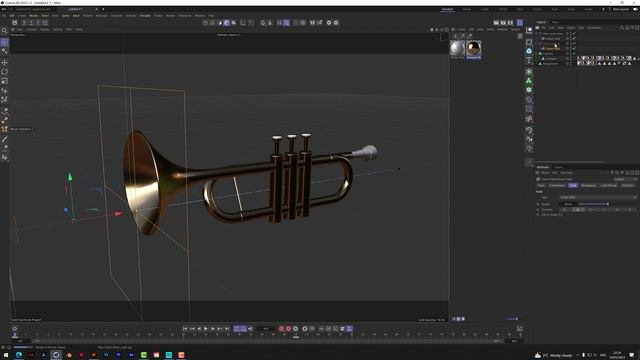Switch to the Remapping tab

click(x=588, y=185)
